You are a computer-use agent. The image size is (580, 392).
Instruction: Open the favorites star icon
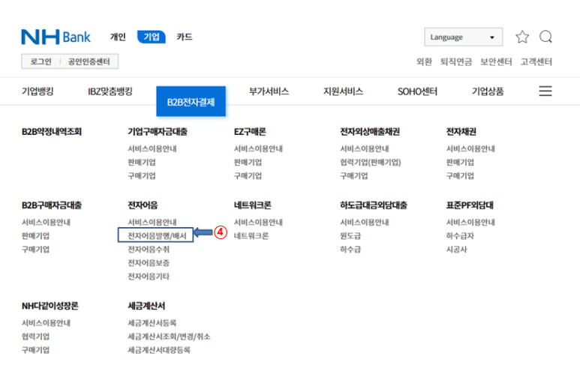[x=522, y=37]
